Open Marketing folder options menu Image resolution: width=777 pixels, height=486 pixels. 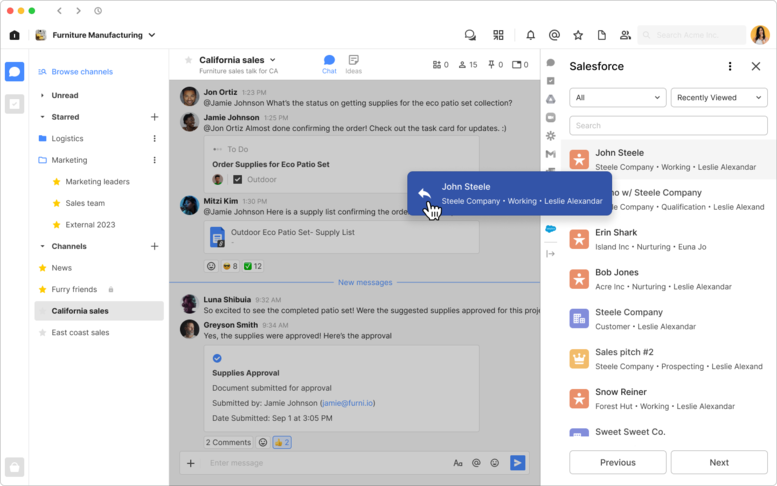click(155, 160)
